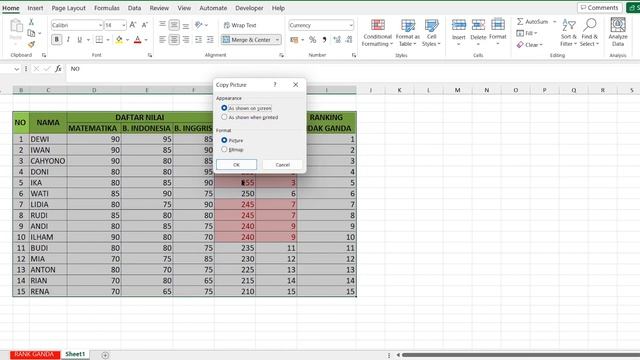Click the Format Painter brush icon
640x360 pixels.
tap(31, 44)
